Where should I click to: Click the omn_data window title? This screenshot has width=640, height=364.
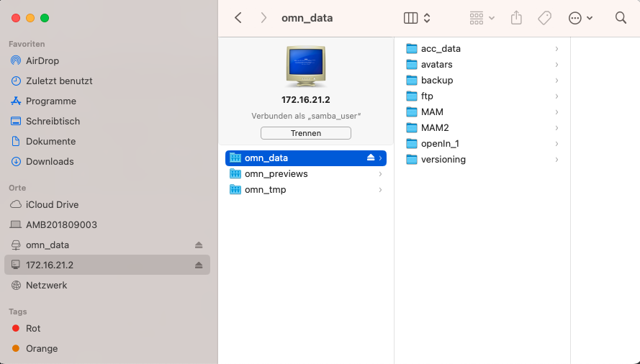point(307,18)
